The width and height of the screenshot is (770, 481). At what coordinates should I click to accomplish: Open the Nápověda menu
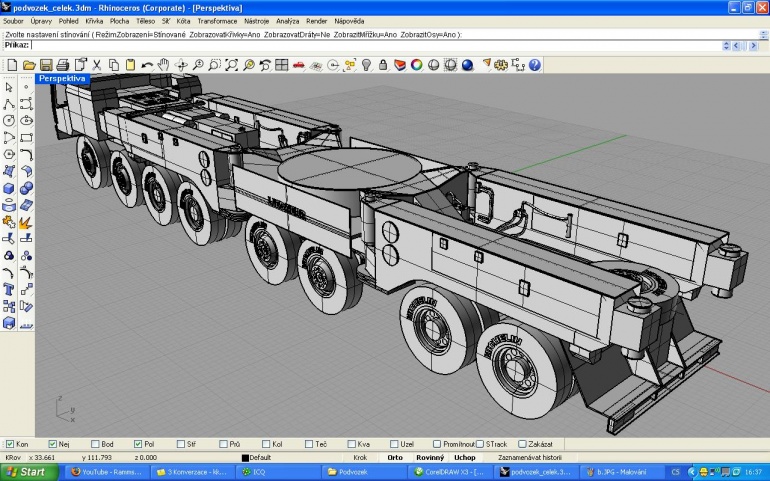(349, 21)
